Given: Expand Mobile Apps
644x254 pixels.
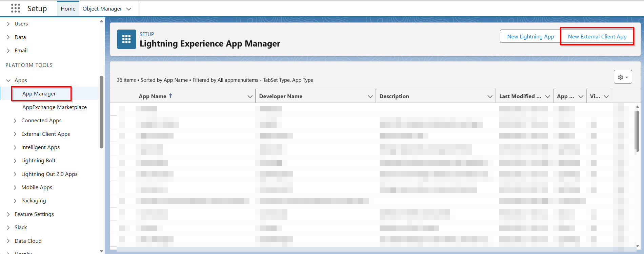Looking at the screenshot, I should click(x=15, y=187).
